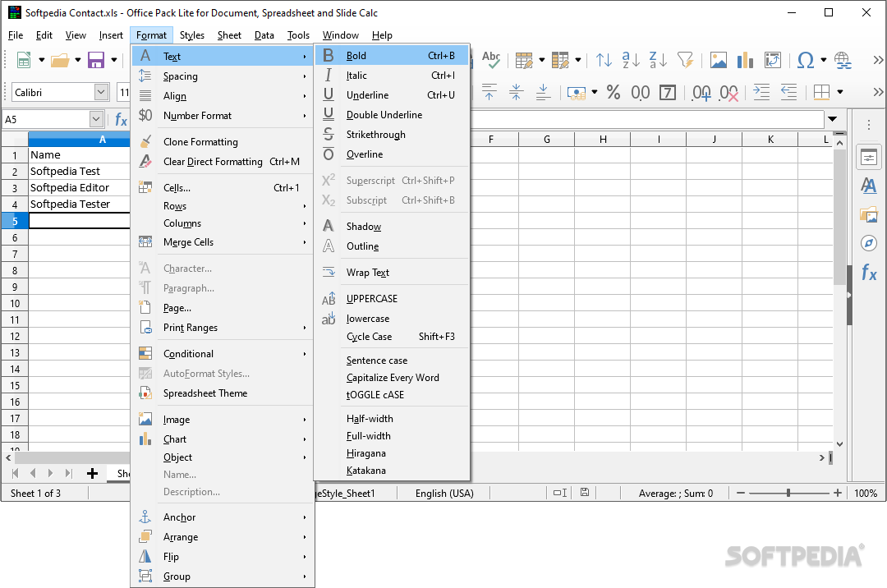Toggle Italic in the Text submenu

click(x=392, y=76)
